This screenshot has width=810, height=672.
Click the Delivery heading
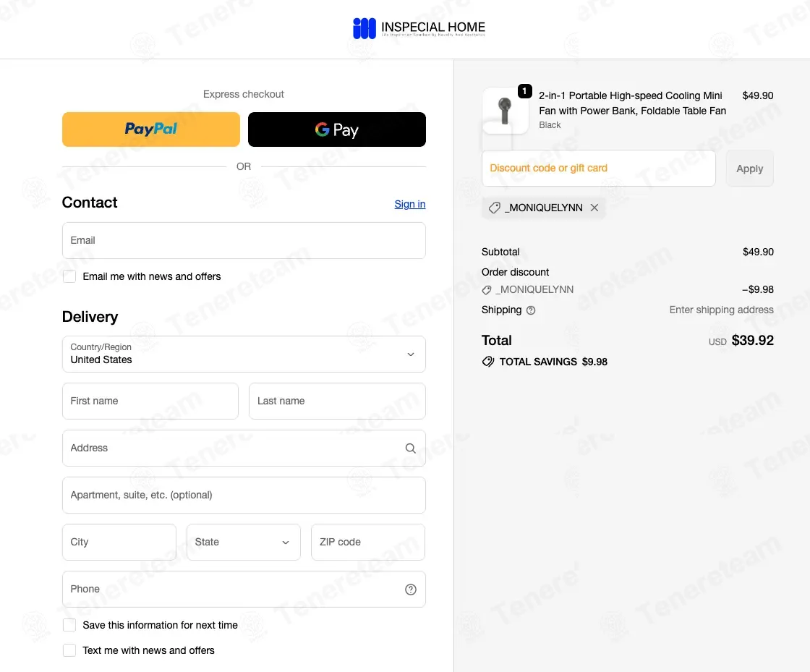coord(90,317)
